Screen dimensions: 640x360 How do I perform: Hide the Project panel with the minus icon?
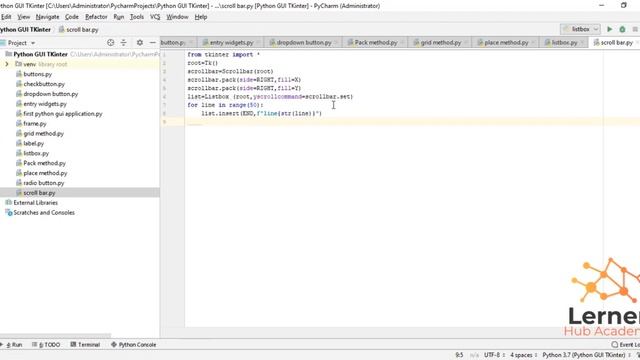coord(152,42)
